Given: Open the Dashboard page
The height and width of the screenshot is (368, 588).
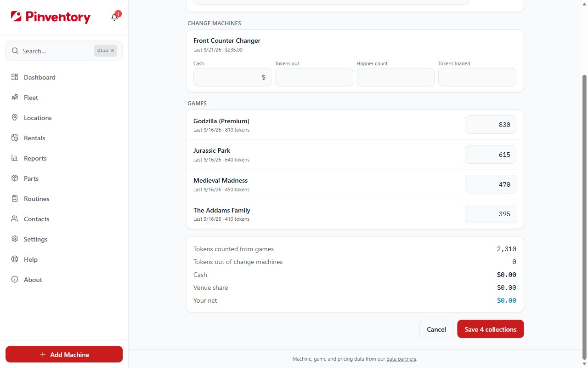Looking at the screenshot, I should [64, 77].
